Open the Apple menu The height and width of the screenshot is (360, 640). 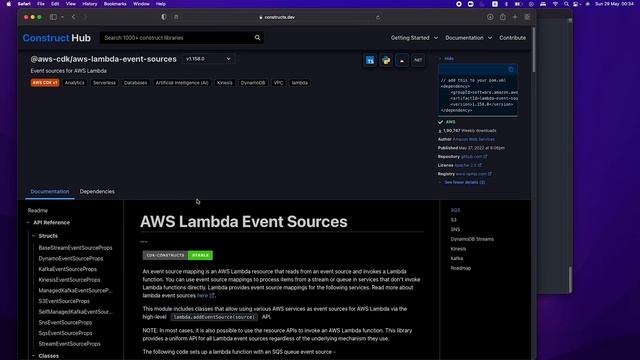9,4
